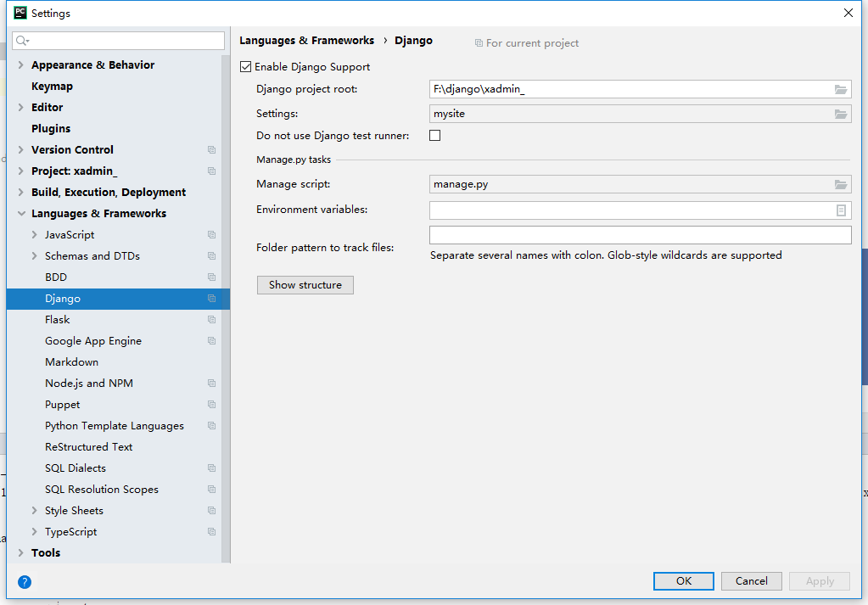Click the search magnifier icon

[22, 41]
